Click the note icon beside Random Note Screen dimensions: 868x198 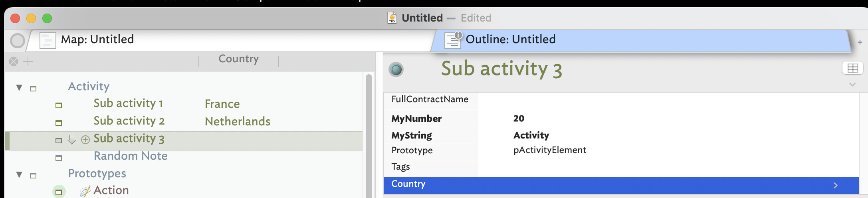click(59, 158)
